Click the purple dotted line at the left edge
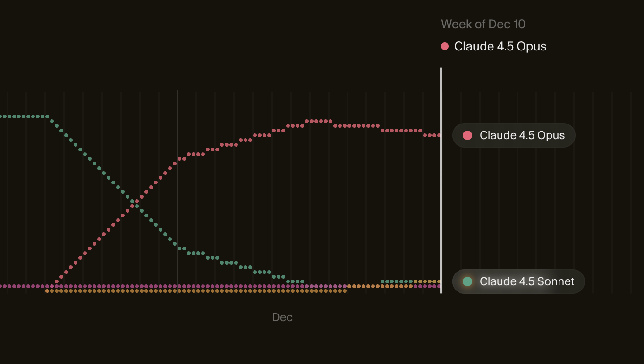Viewport: 644px width, 364px height. tap(5, 286)
